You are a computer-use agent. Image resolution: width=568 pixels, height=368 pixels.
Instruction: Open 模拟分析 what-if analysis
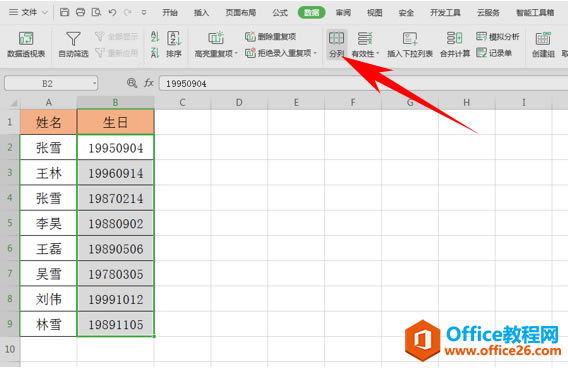click(x=498, y=36)
